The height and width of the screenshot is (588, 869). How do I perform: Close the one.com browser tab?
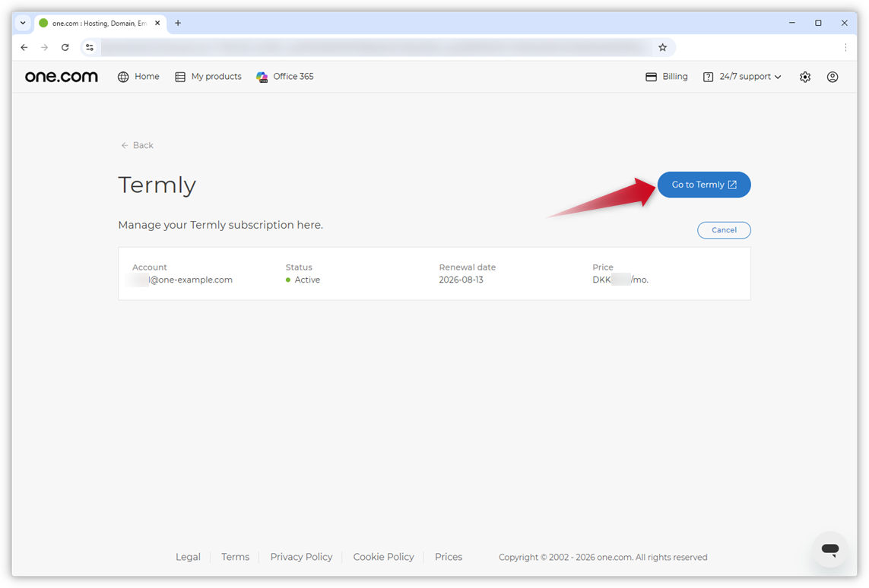pos(157,24)
